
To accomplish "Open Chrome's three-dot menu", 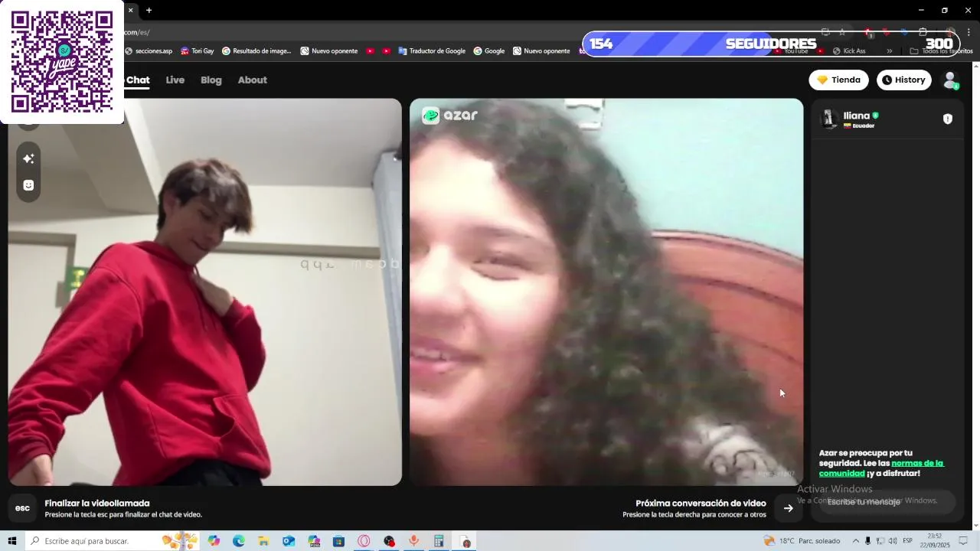I will [x=969, y=32].
